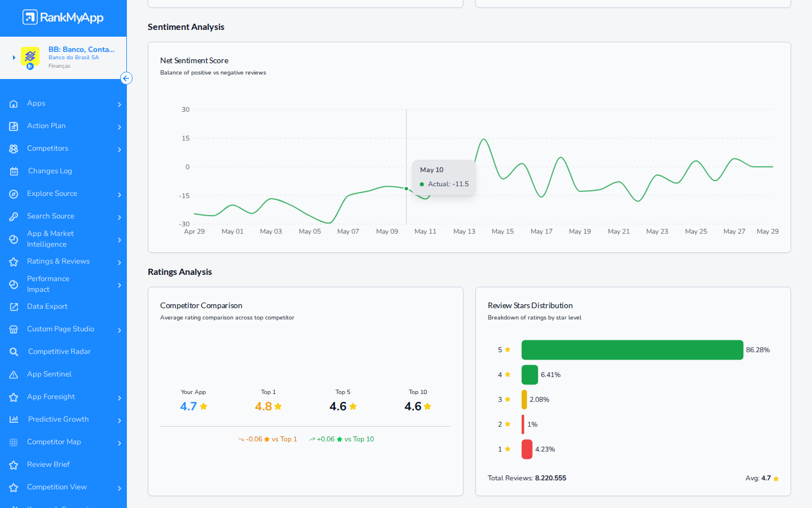Click the Competition View star icon
The height and width of the screenshot is (508, 812).
14,488
